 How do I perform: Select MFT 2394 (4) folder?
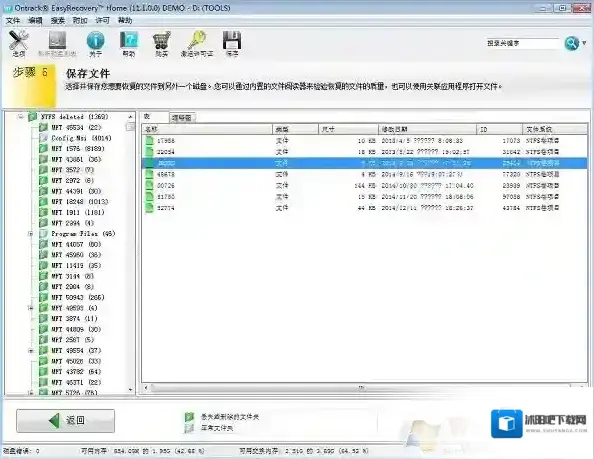(x=72, y=223)
